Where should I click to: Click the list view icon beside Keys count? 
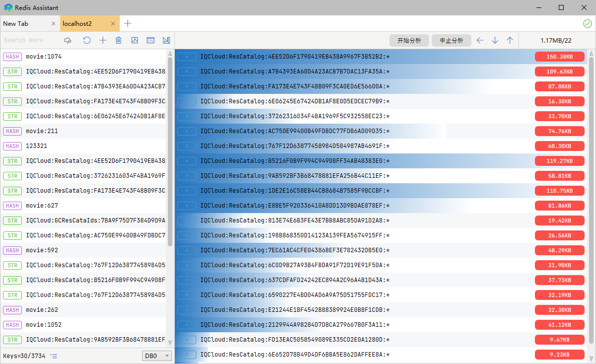point(54,356)
